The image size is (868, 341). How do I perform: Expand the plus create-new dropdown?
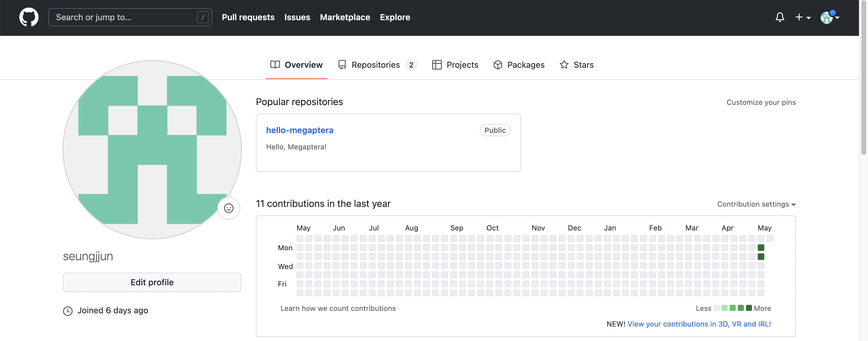[803, 17]
